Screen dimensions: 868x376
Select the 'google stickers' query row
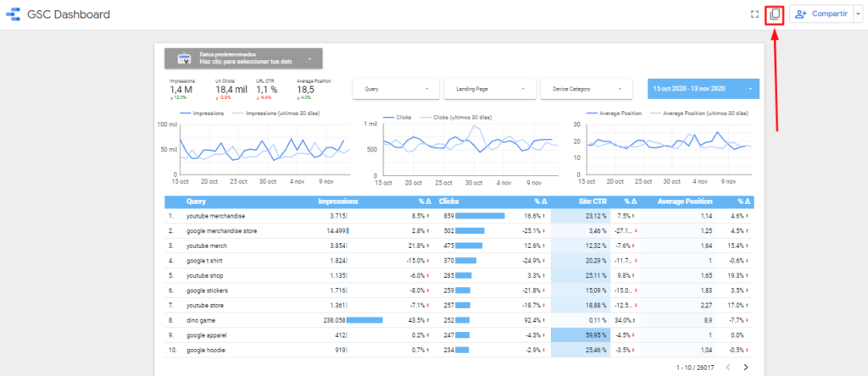459,290
